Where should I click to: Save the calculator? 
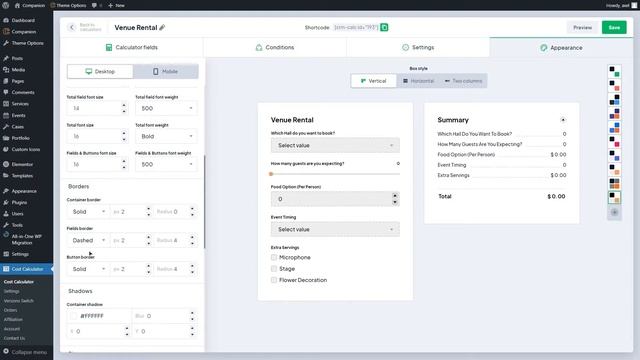coord(614,27)
